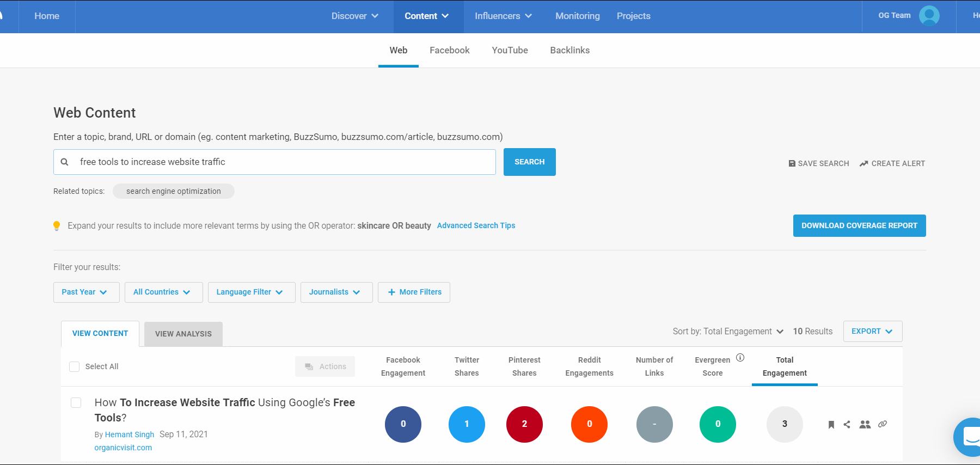The image size is (980, 465).
Task: Click the backlinks chain icon
Action: pos(883,424)
